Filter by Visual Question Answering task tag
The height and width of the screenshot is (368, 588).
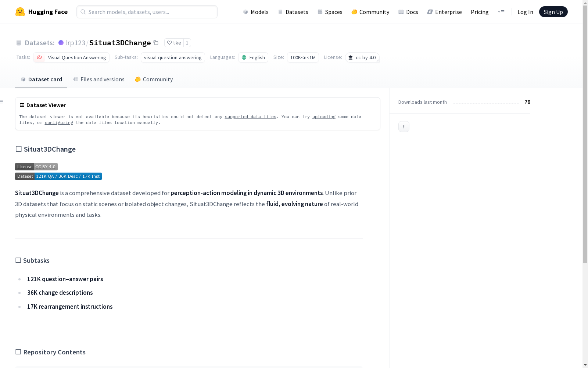71,57
